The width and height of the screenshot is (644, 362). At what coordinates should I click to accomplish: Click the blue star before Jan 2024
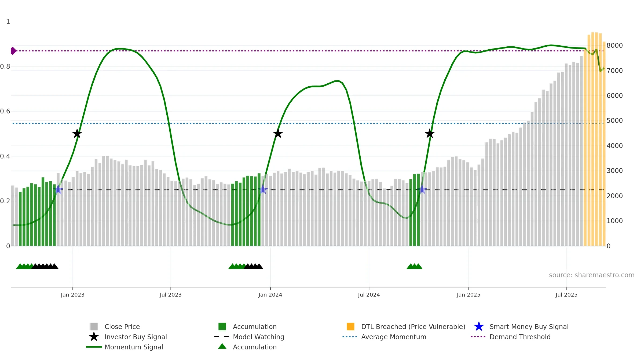click(263, 190)
